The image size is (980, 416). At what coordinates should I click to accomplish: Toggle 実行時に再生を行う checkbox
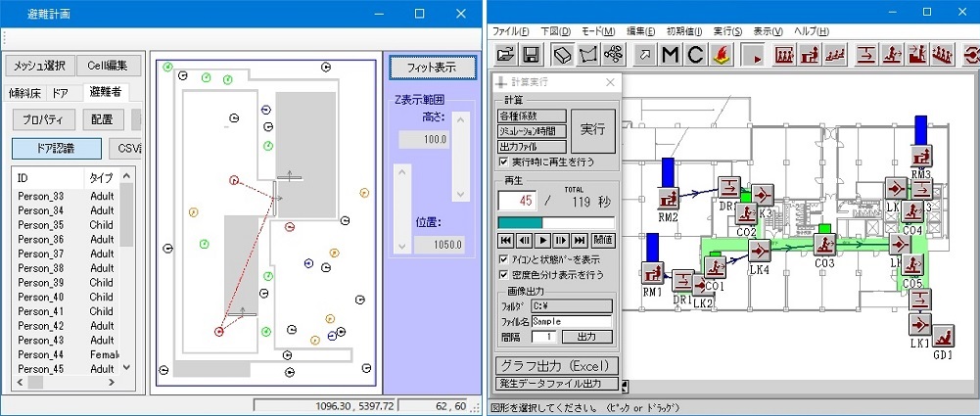504,162
